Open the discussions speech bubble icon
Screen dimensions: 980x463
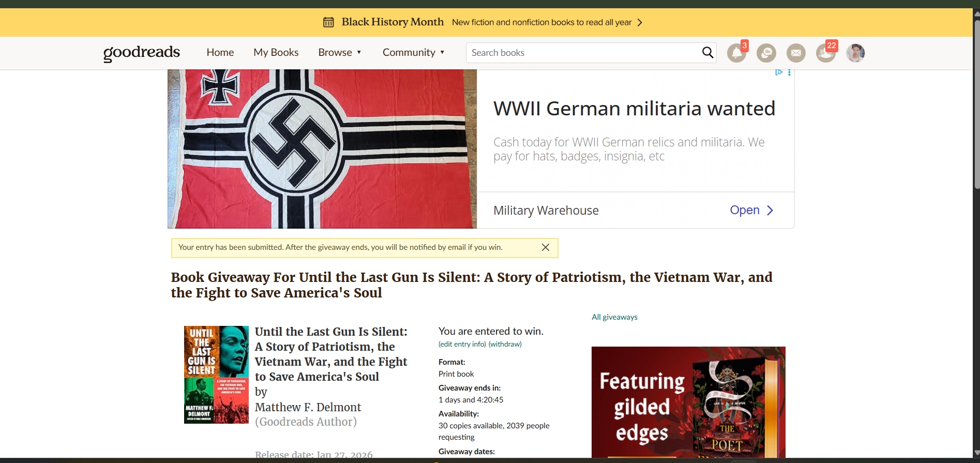click(x=766, y=53)
